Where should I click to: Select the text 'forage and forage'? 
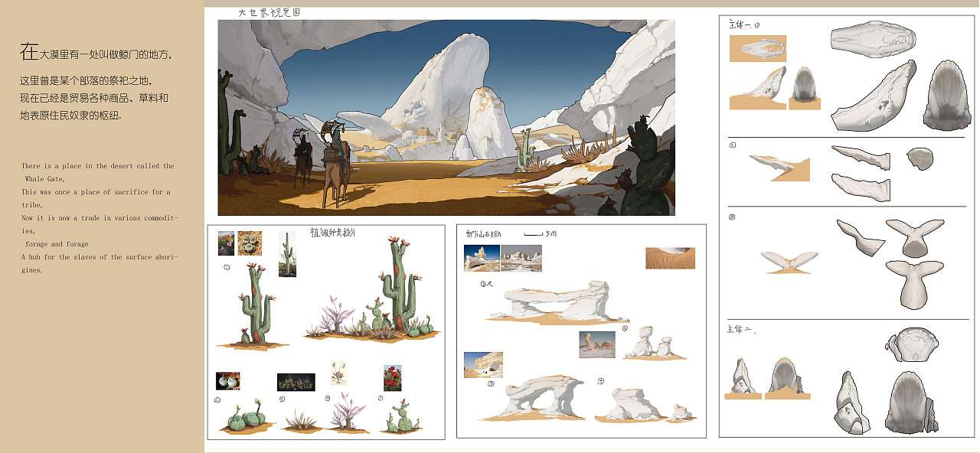57,244
